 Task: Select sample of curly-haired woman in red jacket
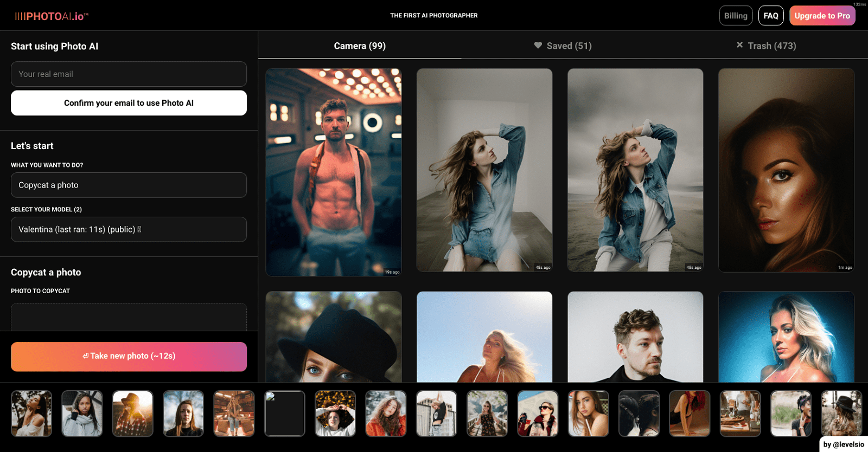pos(386,414)
